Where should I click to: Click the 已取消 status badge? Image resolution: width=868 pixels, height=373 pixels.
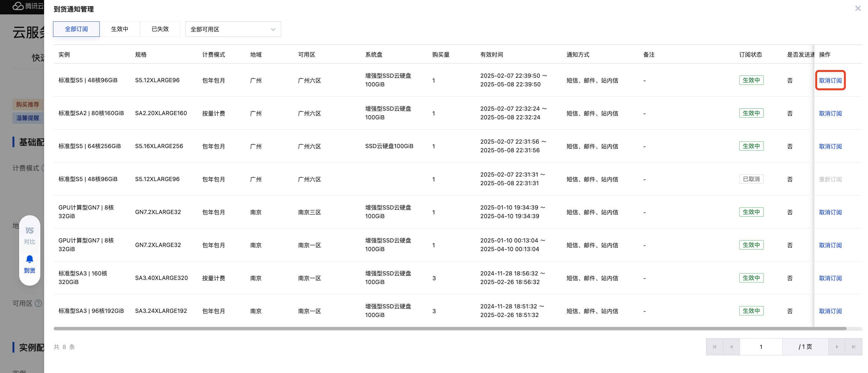click(x=751, y=179)
